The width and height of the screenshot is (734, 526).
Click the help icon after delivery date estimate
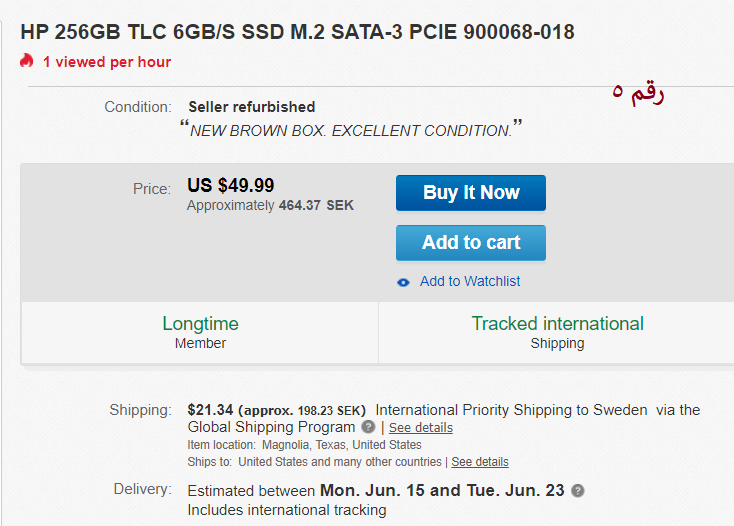pyautogui.click(x=578, y=491)
